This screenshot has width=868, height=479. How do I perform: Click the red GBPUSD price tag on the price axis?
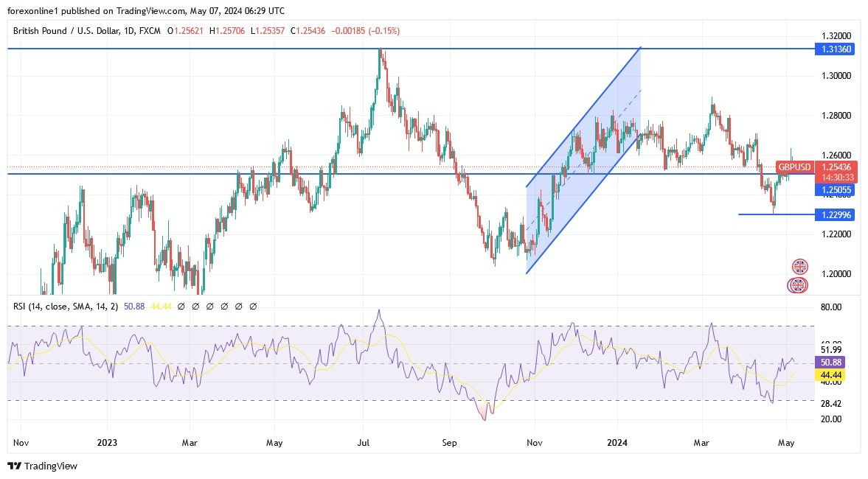coord(795,167)
